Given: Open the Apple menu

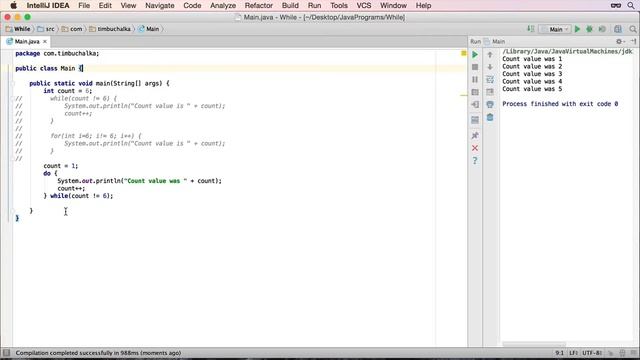Looking at the screenshot, I should [13, 6].
